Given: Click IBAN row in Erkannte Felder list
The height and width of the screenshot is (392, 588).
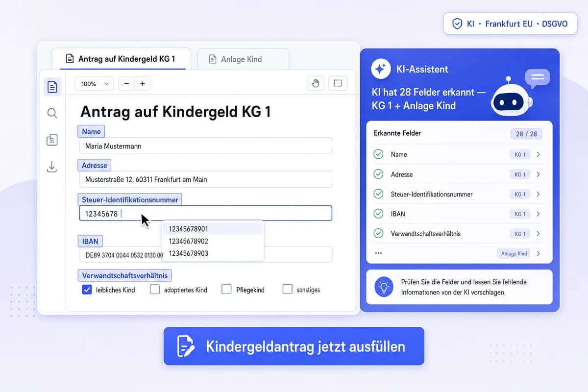Looking at the screenshot, I should [459, 214].
